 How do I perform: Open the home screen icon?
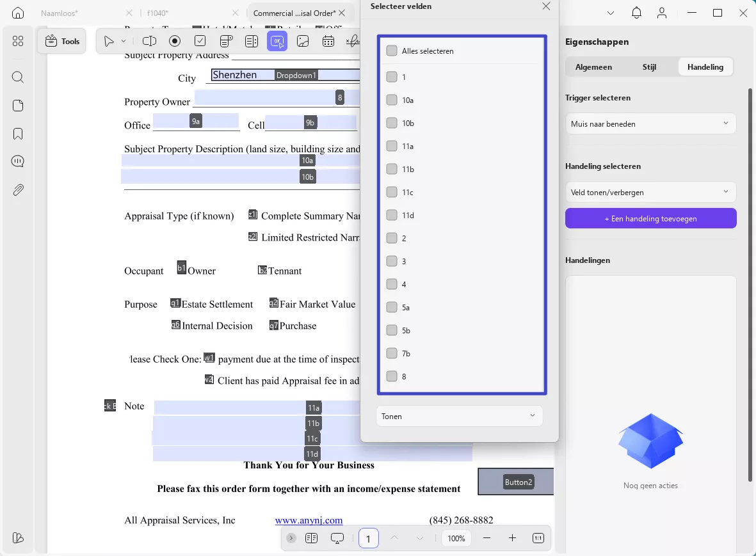(18, 13)
